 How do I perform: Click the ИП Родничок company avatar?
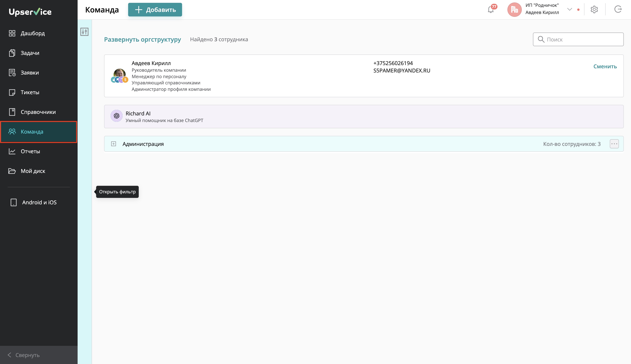click(x=514, y=9)
